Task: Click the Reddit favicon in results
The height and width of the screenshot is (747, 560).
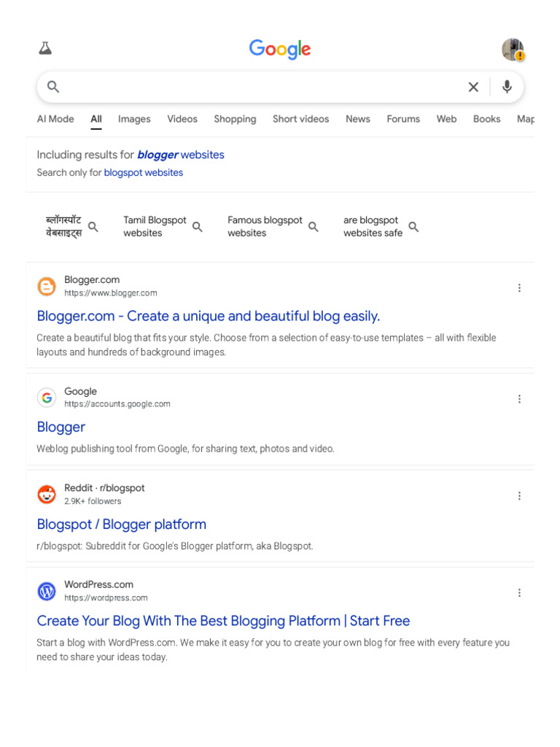Action: (x=47, y=495)
